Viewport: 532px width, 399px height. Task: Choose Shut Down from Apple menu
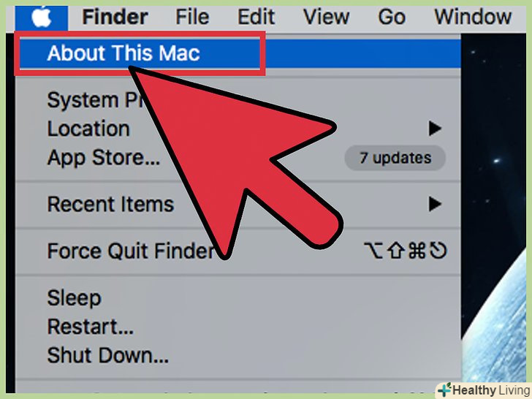tap(238, 356)
